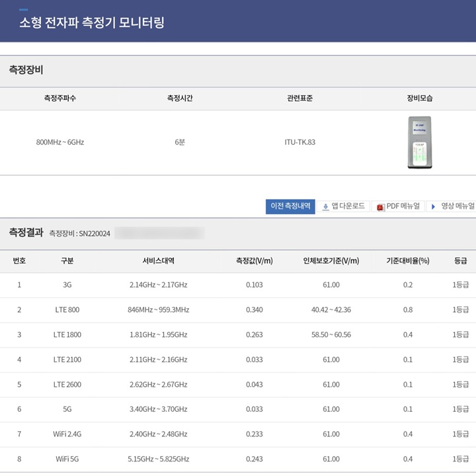Click the 2.11GHz ~ 2.16GHz band cell

click(158, 360)
